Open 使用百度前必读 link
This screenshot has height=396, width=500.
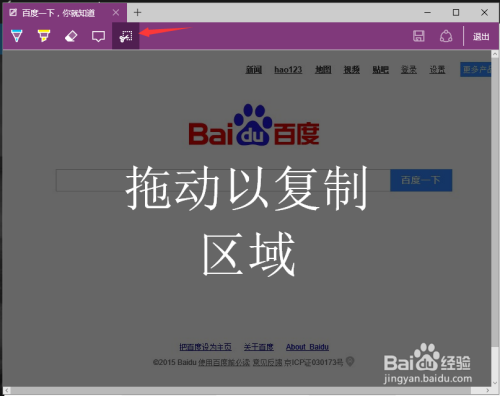tap(224, 362)
